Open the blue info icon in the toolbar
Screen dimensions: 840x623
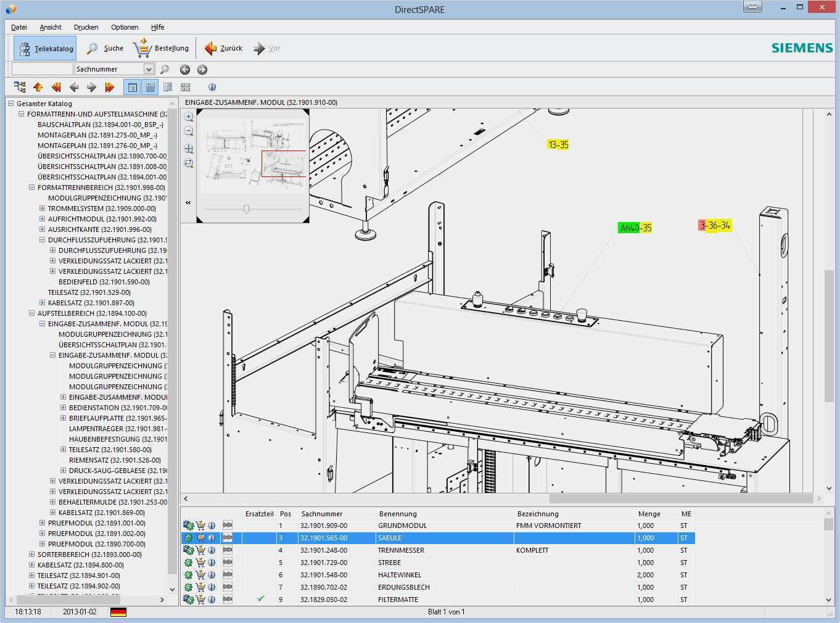[x=212, y=87]
